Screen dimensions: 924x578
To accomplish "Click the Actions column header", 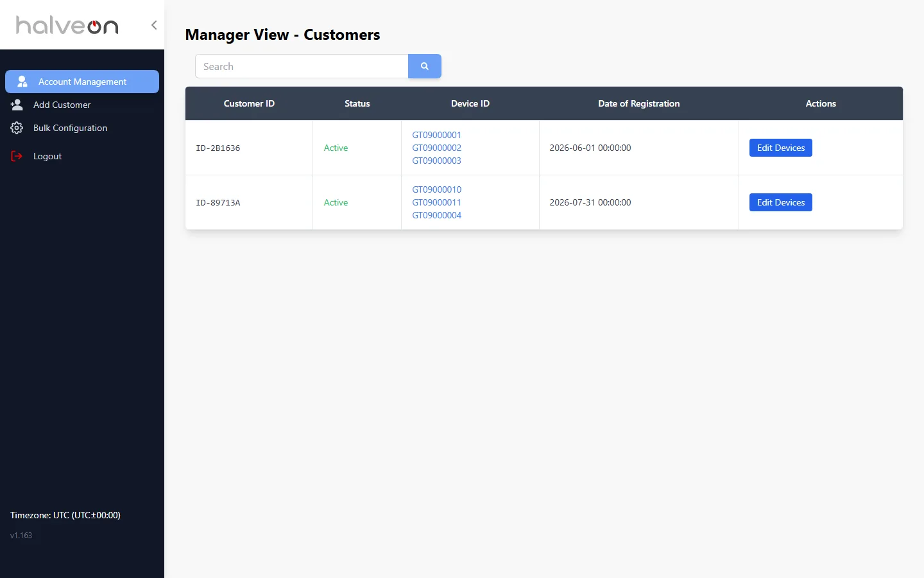I will 821,103.
